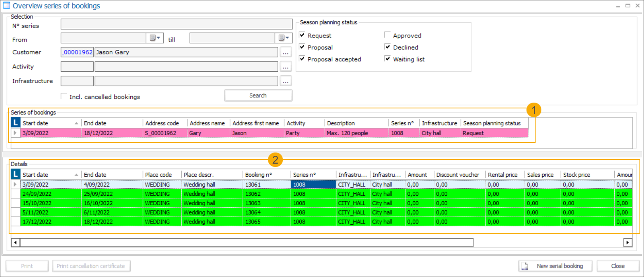The image size is (644, 277).
Task: Open customer record link 00001962
Action: click(77, 52)
